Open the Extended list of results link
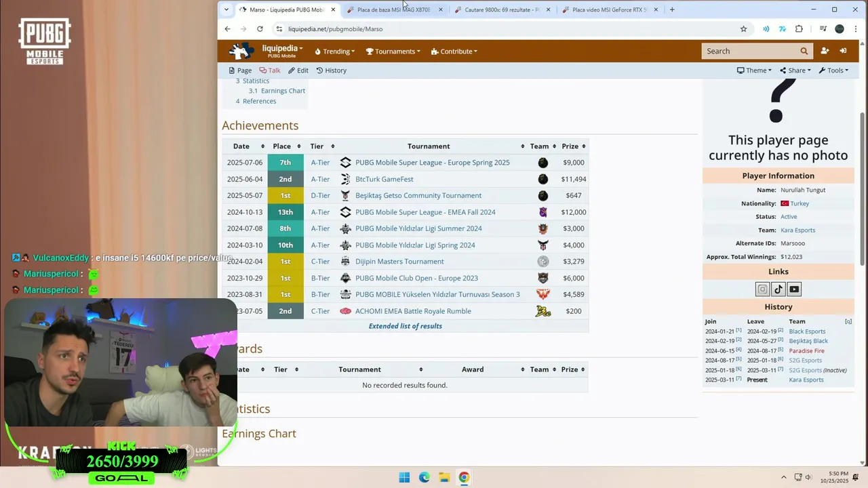This screenshot has height=488, width=868. [405, 326]
